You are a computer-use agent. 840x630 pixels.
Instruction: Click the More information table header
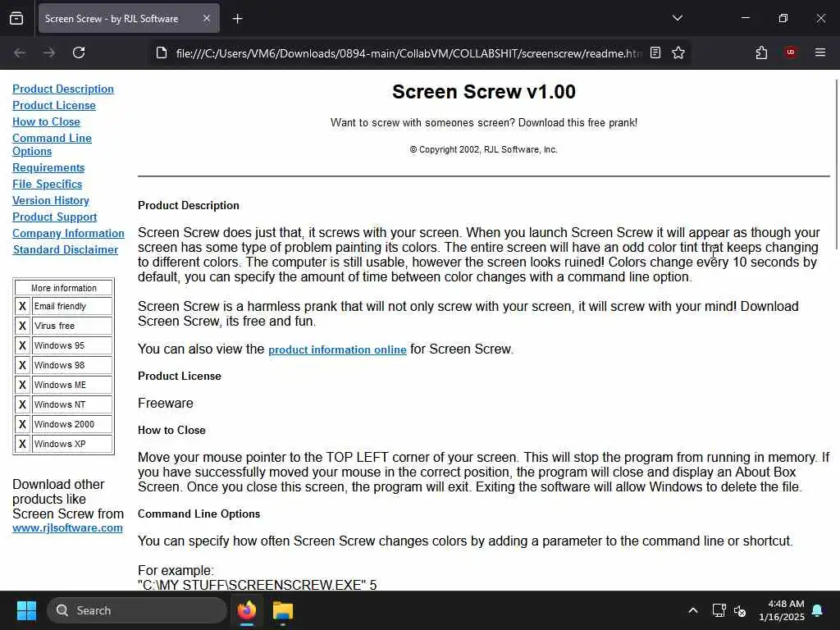(x=64, y=288)
